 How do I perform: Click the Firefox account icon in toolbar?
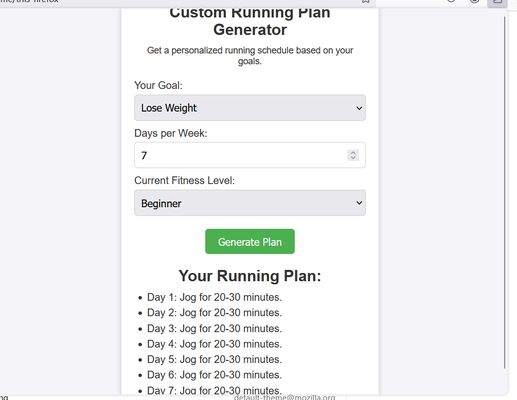[474, 1]
